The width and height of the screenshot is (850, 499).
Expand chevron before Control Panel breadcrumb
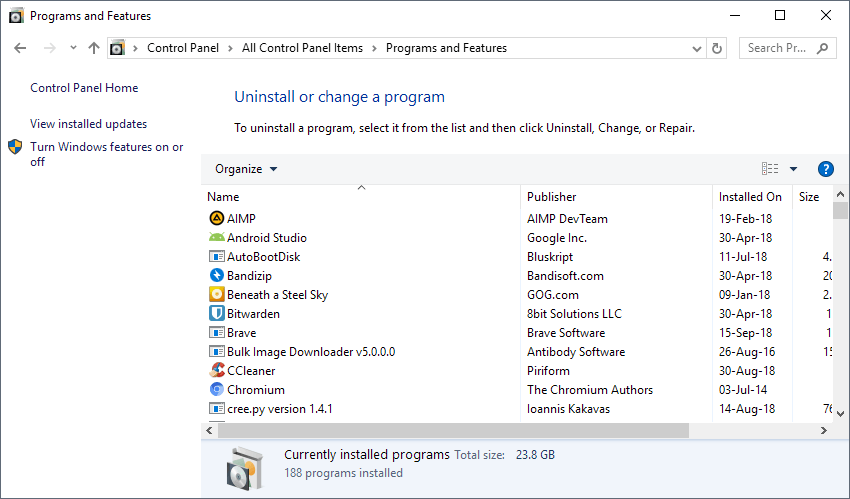[x=136, y=48]
